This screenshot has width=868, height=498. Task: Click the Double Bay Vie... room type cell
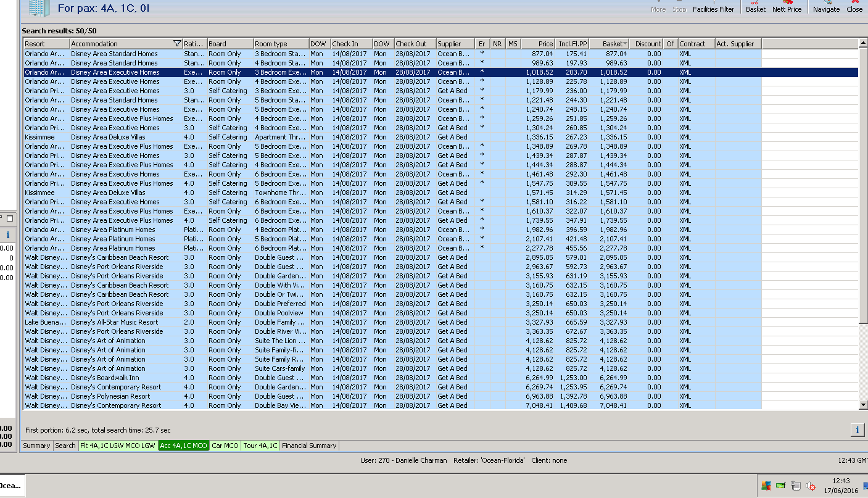(280, 405)
